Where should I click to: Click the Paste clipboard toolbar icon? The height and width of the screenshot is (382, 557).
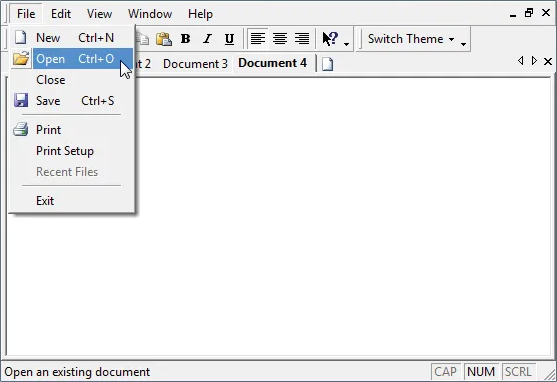tap(164, 39)
